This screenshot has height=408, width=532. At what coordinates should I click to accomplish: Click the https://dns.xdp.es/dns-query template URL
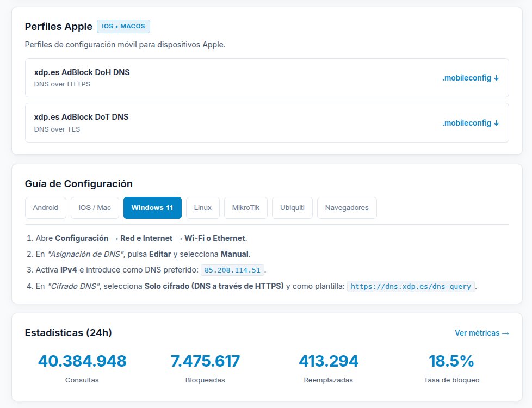click(411, 287)
